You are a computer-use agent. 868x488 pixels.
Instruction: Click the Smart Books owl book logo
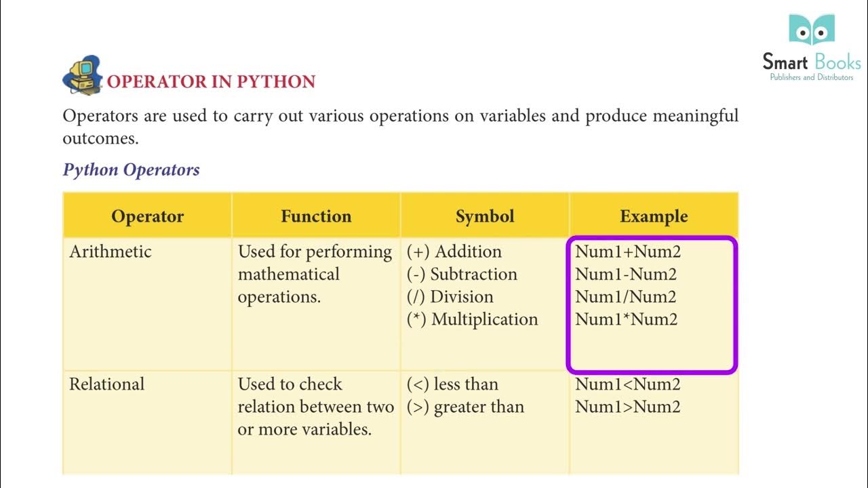tap(811, 30)
